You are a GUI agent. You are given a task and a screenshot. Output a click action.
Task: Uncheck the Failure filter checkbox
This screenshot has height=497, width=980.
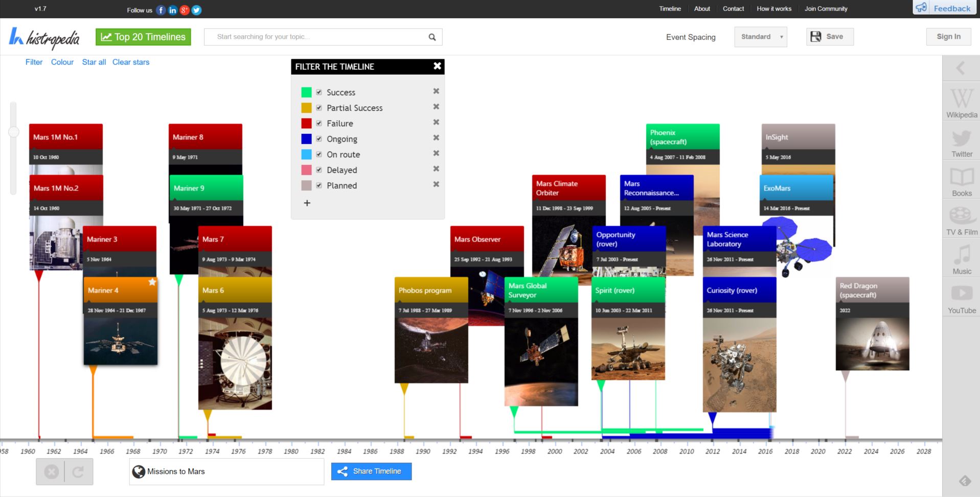click(x=318, y=123)
